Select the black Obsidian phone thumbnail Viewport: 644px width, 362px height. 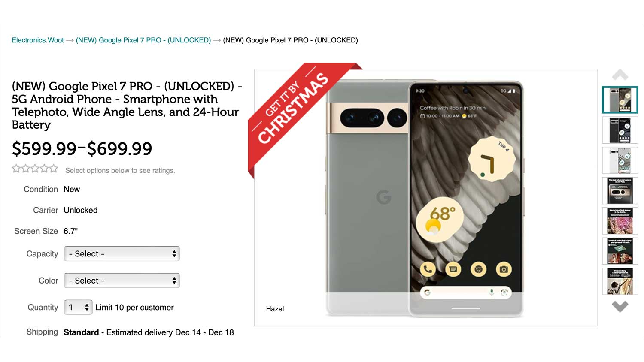pyautogui.click(x=620, y=130)
